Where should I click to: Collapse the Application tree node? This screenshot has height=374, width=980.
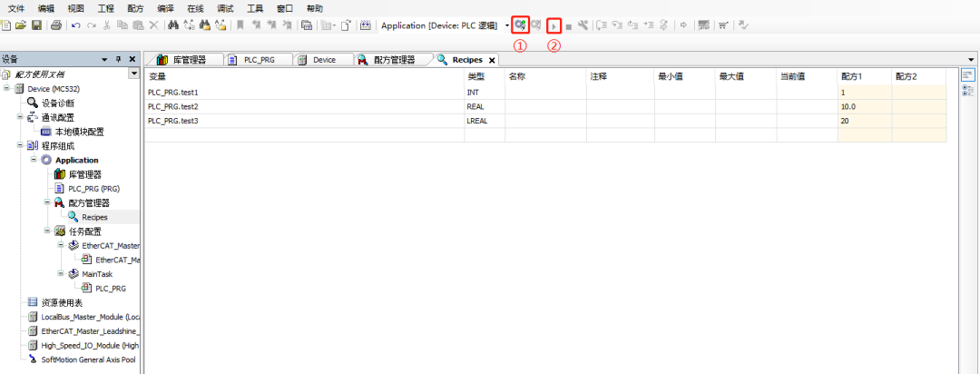coord(34,160)
